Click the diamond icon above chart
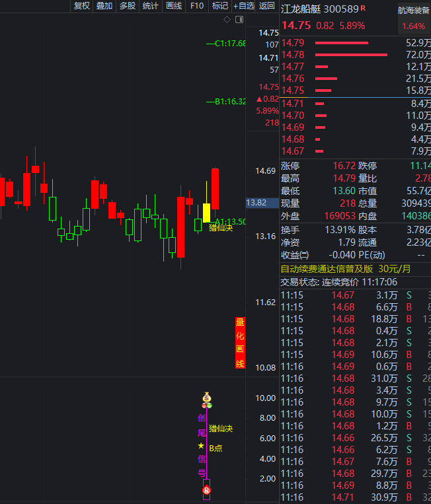Screen dimensions: 431x504 227,20
